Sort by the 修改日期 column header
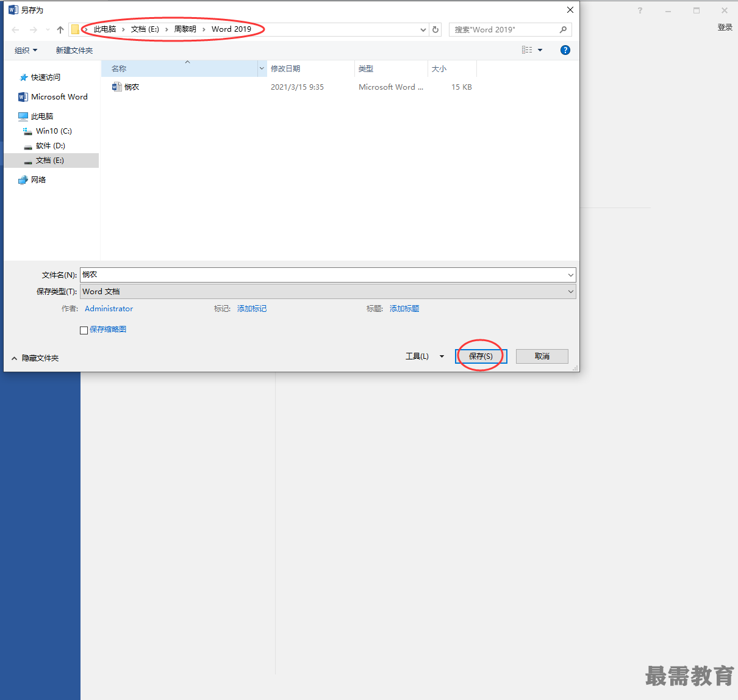738x700 pixels. pos(310,69)
